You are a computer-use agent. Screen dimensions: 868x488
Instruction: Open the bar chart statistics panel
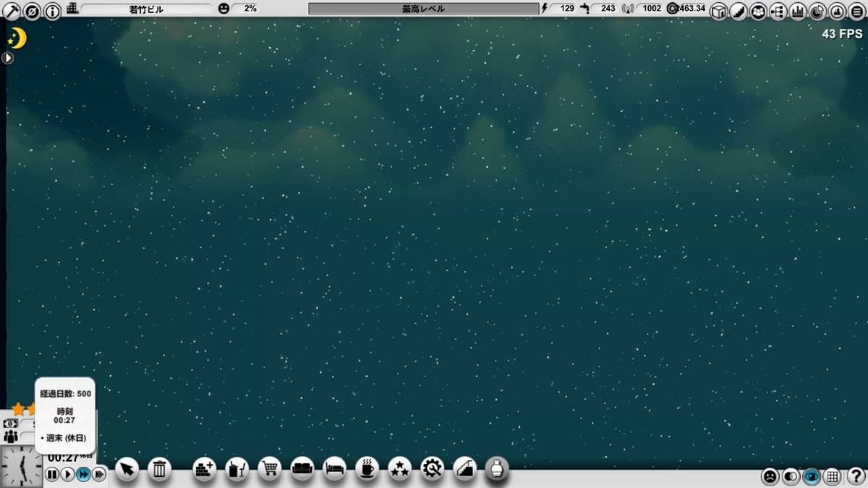799,11
